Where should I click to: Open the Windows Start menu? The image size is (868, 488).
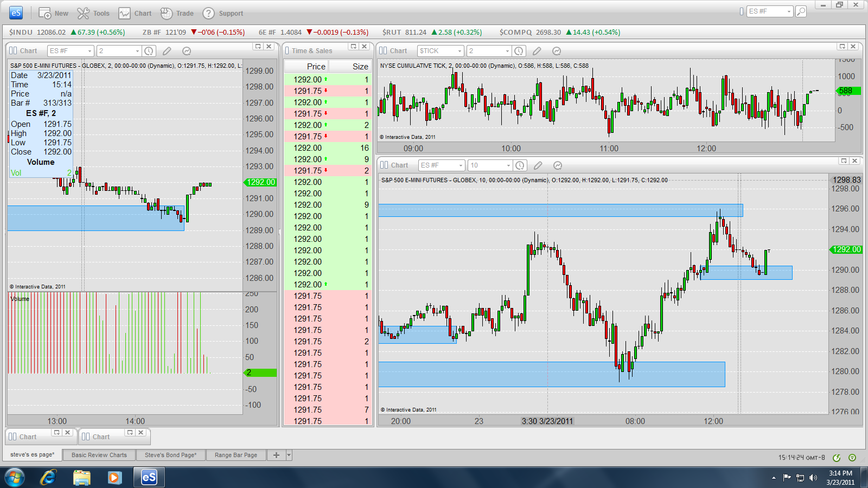pos(14,478)
